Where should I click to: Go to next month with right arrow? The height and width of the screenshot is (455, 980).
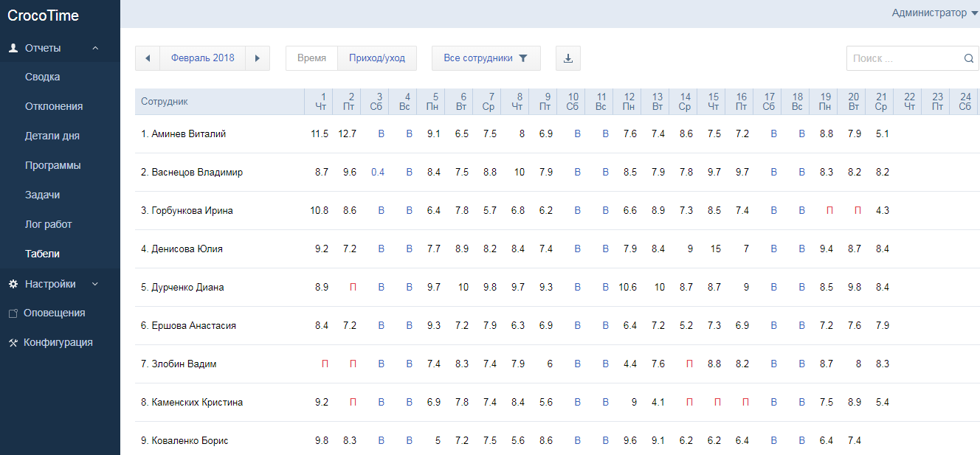coord(257,58)
